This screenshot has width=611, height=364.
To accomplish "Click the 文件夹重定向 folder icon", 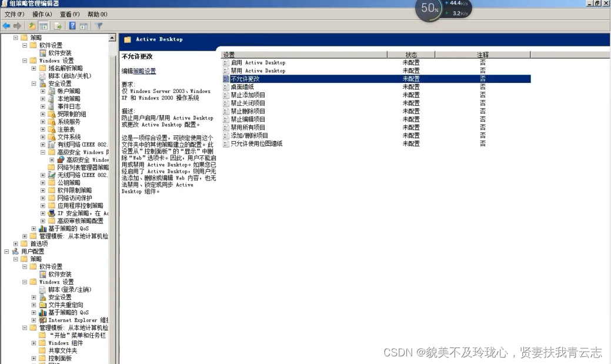I will click(42, 305).
